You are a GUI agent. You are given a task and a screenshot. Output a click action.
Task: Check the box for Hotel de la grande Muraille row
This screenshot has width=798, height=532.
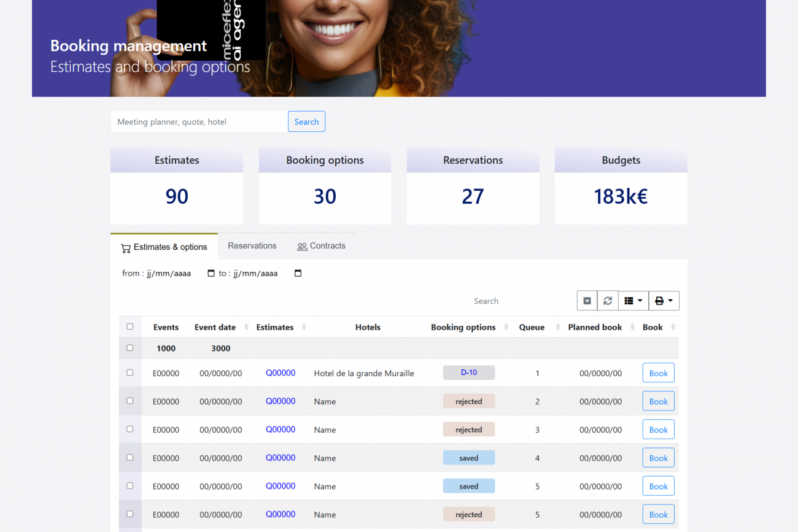(130, 372)
